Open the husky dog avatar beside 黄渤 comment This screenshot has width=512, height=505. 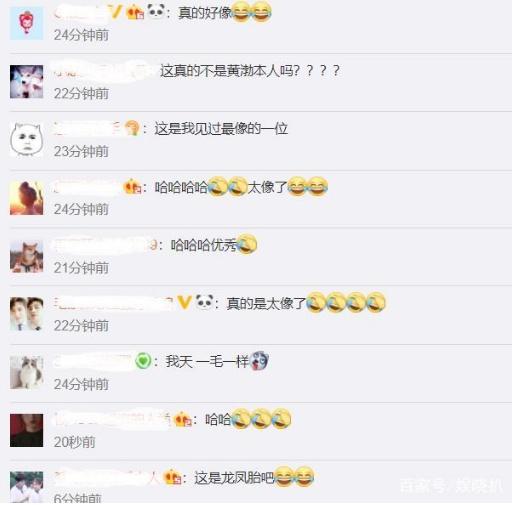26,82
